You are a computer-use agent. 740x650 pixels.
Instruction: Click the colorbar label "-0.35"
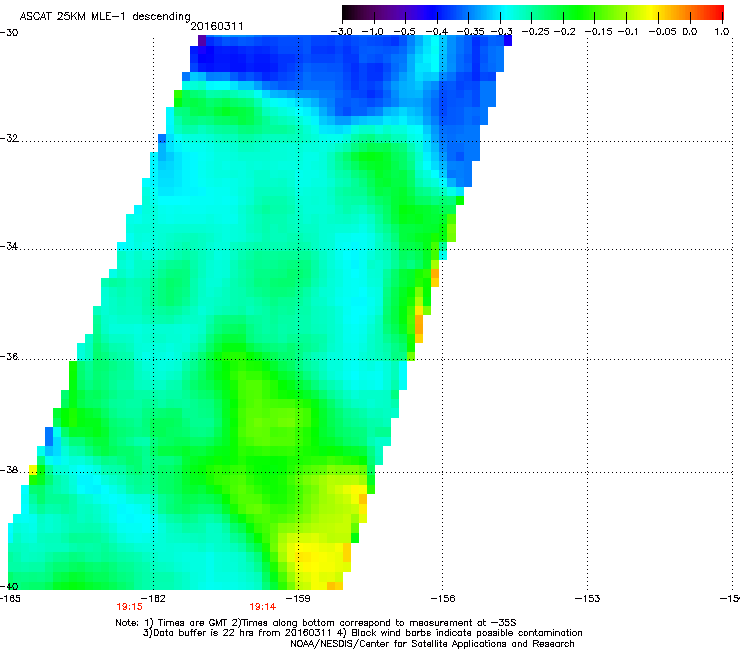pos(471,32)
